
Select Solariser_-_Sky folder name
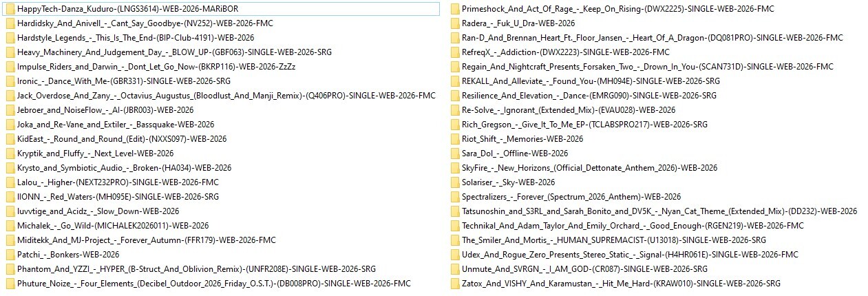pyautogui.click(x=508, y=182)
